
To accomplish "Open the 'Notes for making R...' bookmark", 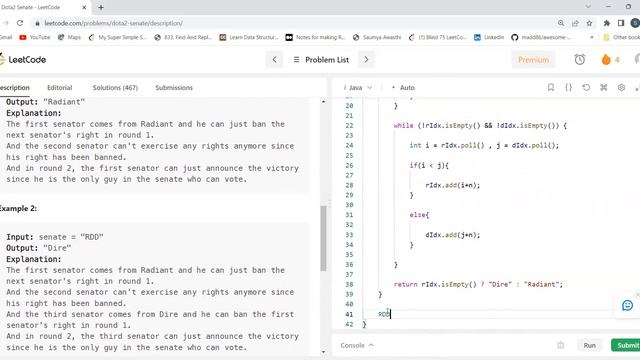I will click(x=316, y=37).
